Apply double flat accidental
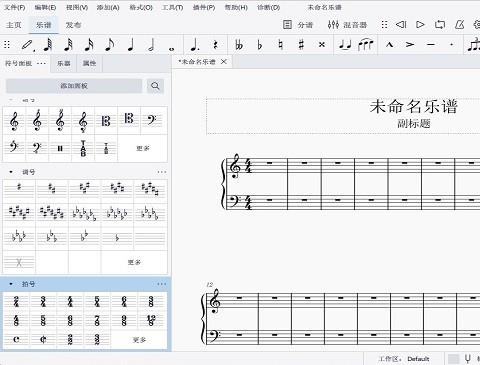This screenshot has height=365, width=480. [x=239, y=45]
